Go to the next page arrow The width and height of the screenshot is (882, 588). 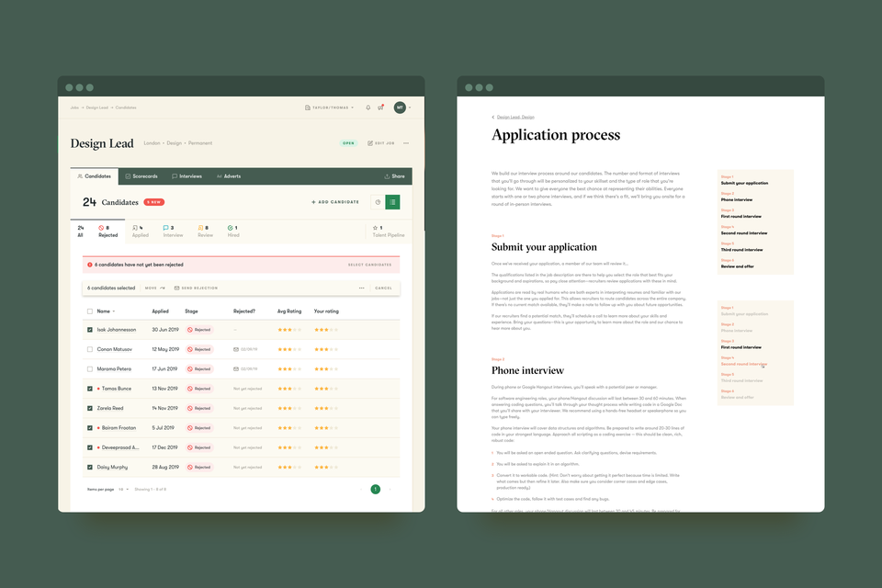390,490
